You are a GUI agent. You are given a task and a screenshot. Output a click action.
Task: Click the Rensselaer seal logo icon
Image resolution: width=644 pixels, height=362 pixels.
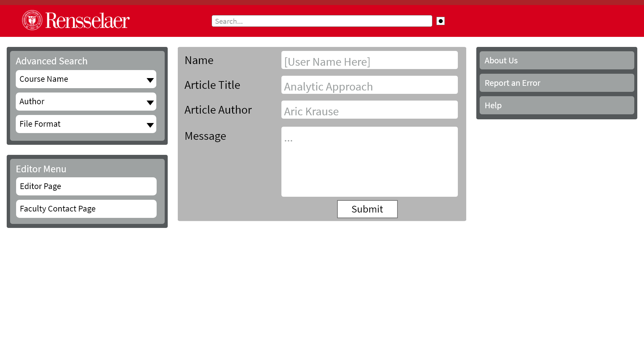click(x=32, y=20)
